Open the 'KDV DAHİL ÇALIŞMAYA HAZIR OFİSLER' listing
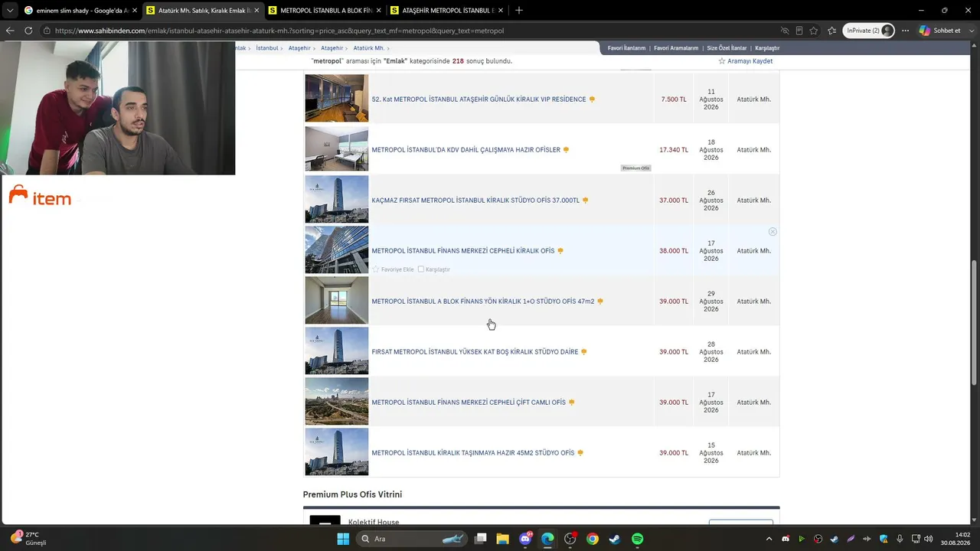 pyautogui.click(x=466, y=150)
